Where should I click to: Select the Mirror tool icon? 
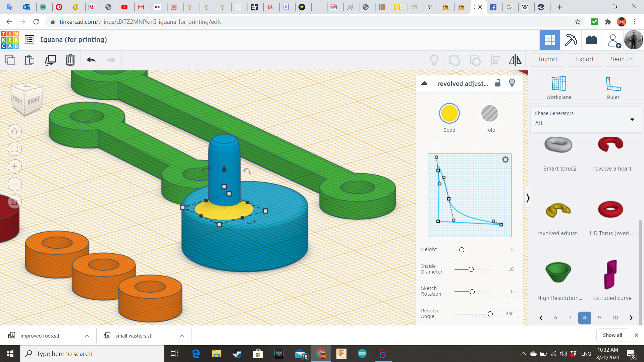[515, 60]
